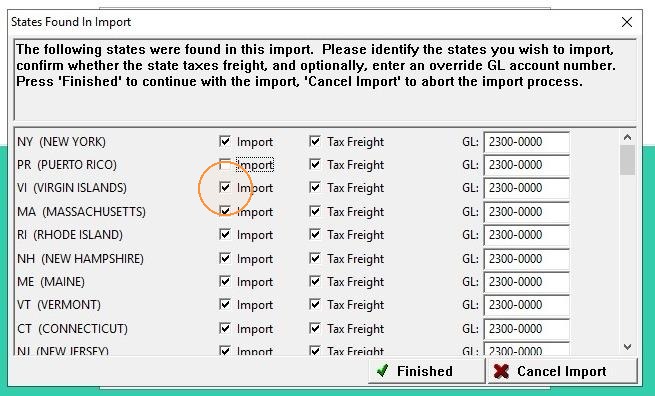This screenshot has width=655, height=396.
Task: Toggle Tax Freight for Vermont
Action: pyautogui.click(x=315, y=305)
